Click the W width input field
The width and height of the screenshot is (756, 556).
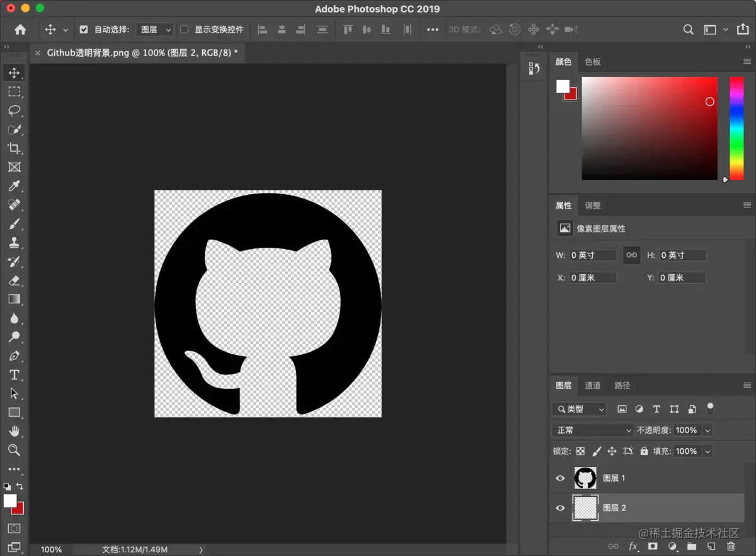point(592,255)
